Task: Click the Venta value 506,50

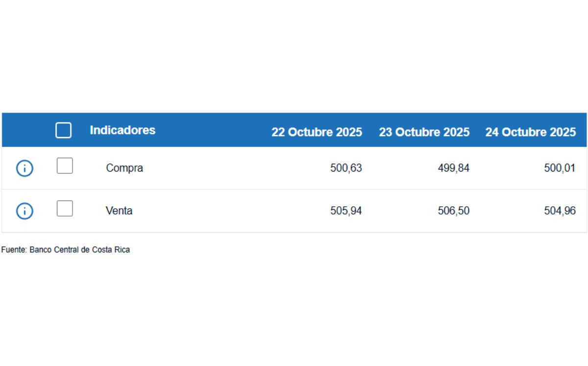Action: pos(453,211)
